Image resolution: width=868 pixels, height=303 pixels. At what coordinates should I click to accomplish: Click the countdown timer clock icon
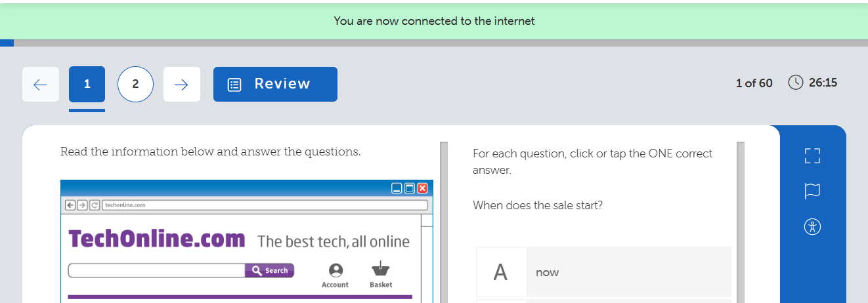[x=796, y=83]
